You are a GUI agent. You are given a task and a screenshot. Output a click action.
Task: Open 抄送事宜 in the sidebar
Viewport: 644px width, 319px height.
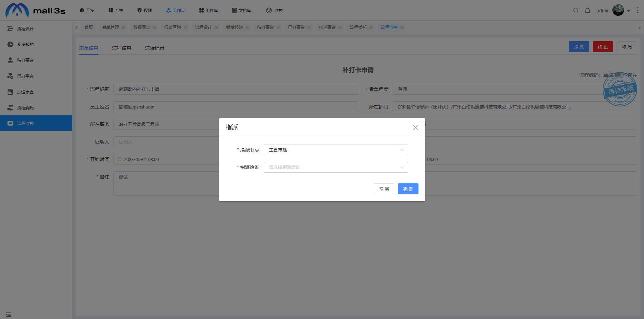point(36,92)
